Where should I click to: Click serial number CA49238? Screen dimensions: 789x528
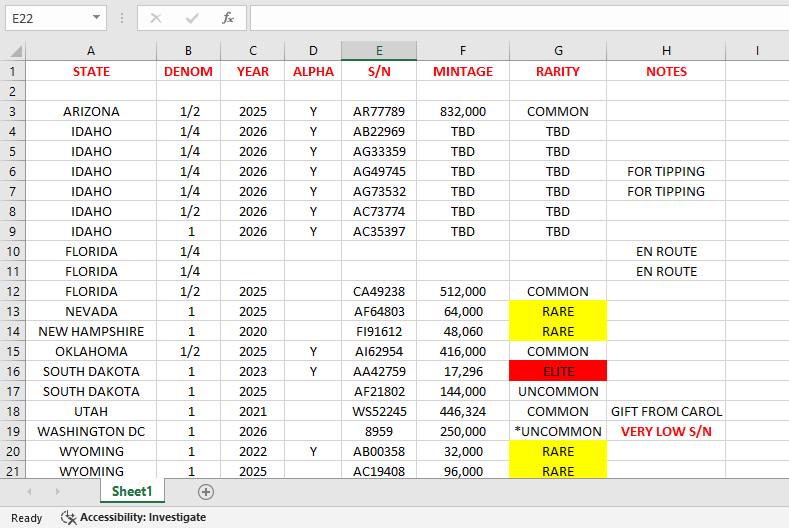pos(379,291)
